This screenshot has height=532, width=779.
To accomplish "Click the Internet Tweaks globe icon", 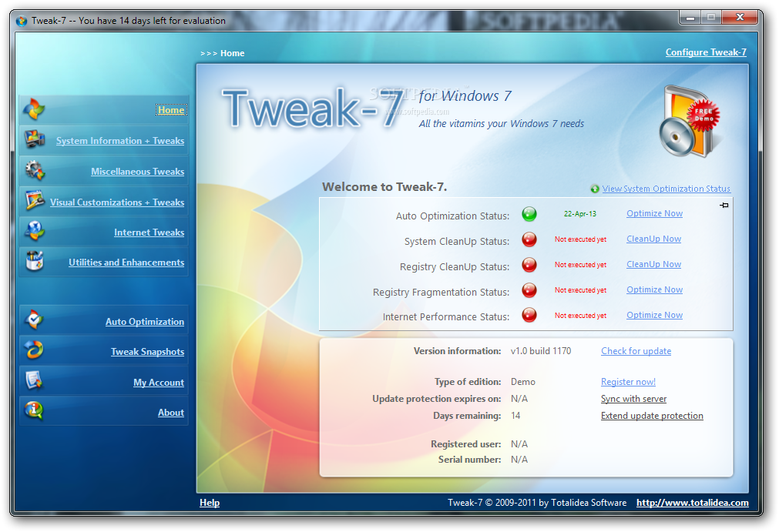I will point(35,231).
